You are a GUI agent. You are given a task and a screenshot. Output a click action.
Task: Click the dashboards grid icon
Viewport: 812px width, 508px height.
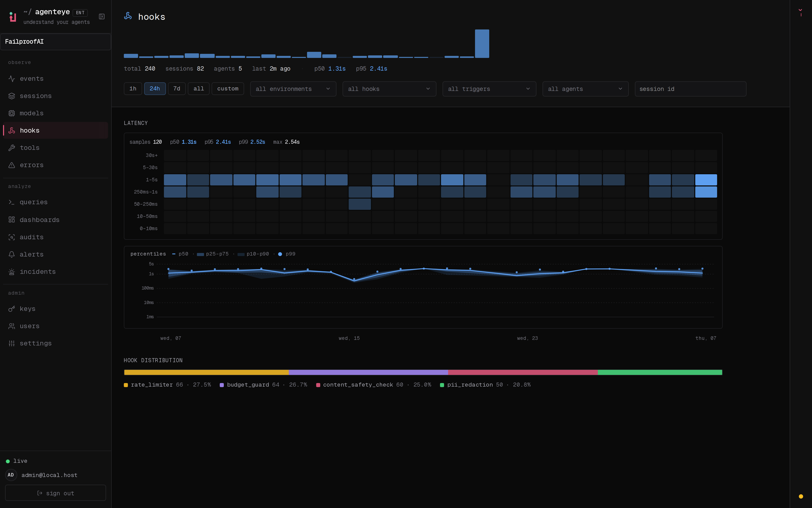pos(12,220)
